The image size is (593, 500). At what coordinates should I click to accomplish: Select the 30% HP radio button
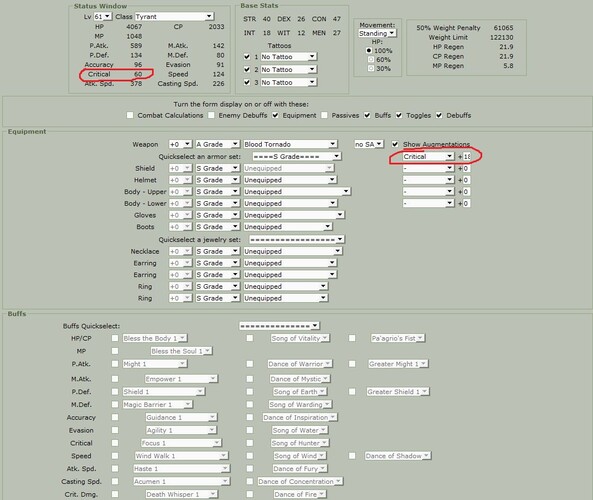point(371,68)
